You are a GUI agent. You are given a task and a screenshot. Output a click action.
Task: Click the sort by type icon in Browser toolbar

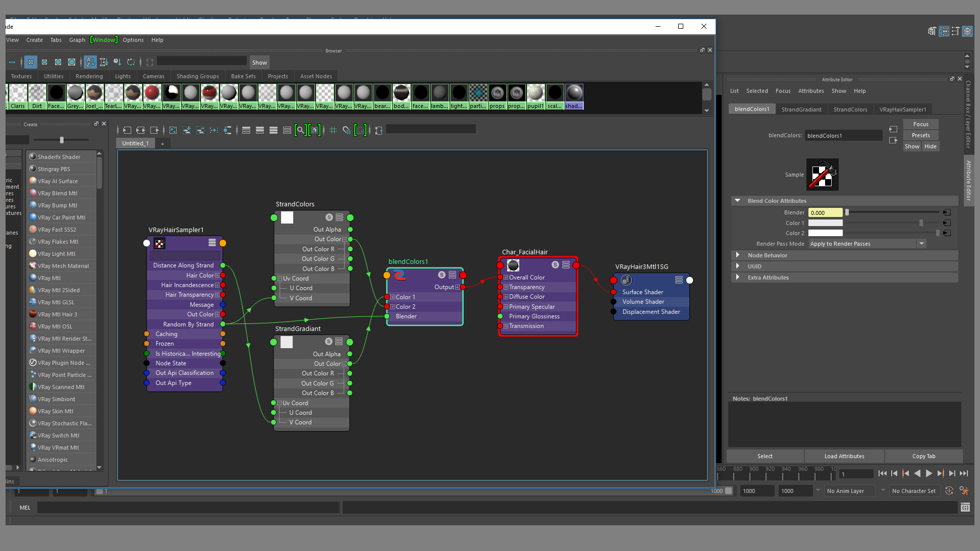pos(104,62)
